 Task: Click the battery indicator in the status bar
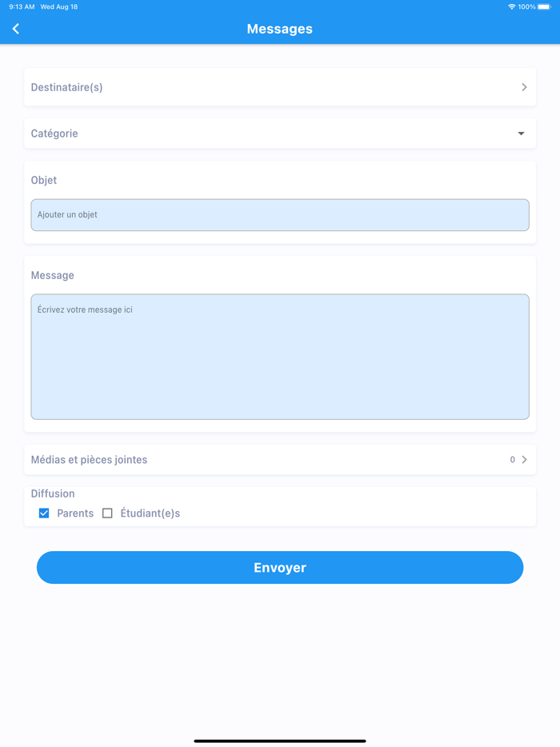click(x=546, y=6)
